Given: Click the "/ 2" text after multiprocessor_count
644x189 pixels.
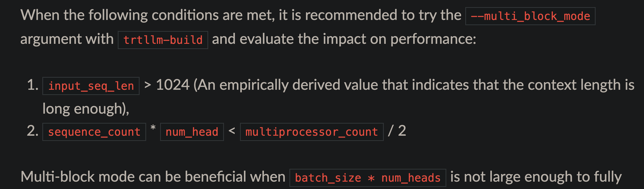Looking at the screenshot, I should tap(397, 132).
